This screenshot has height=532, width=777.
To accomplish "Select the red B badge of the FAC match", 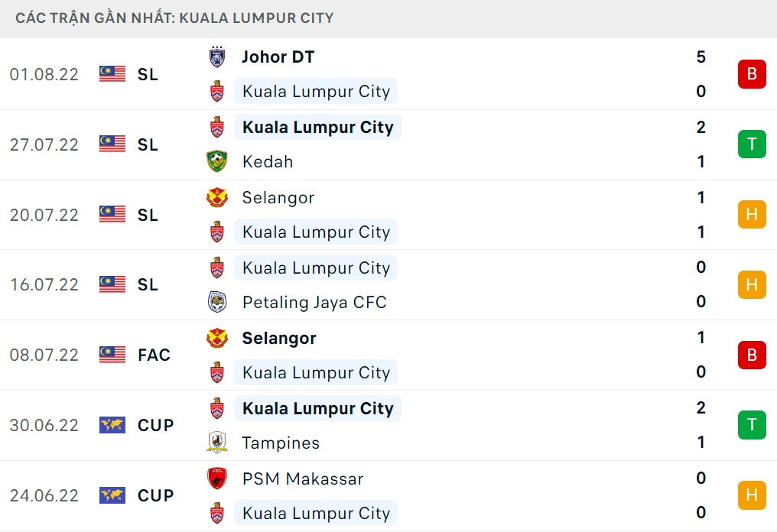I will coord(751,355).
